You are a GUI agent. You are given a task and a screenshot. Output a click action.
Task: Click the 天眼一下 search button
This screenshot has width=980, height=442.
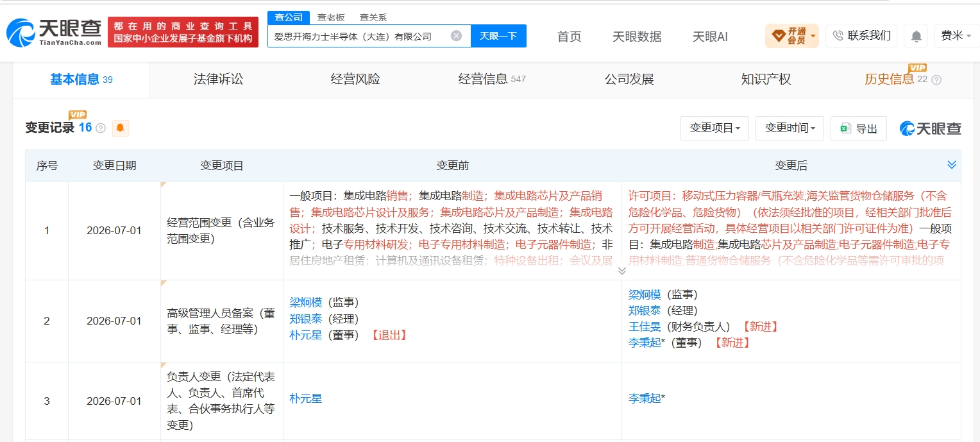coord(498,36)
